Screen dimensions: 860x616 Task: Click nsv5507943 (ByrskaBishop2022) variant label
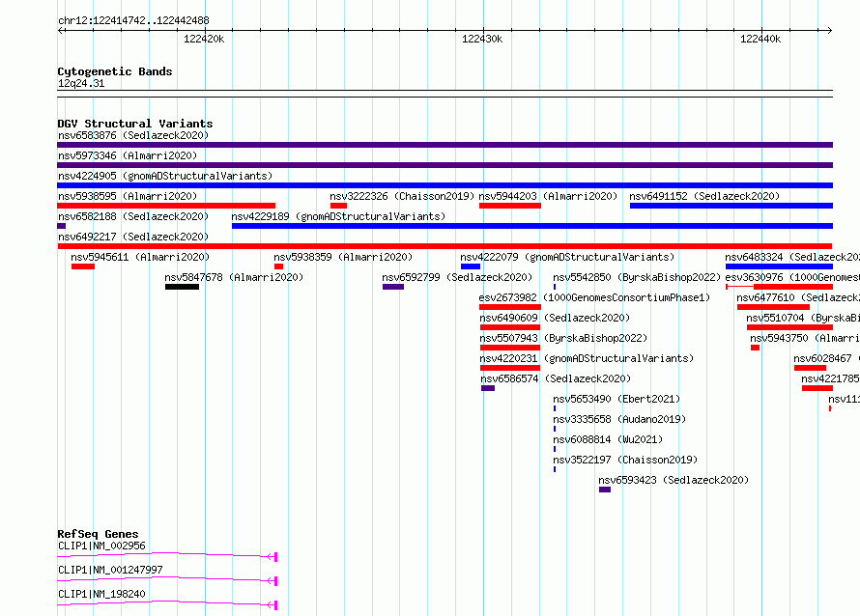tap(563, 338)
